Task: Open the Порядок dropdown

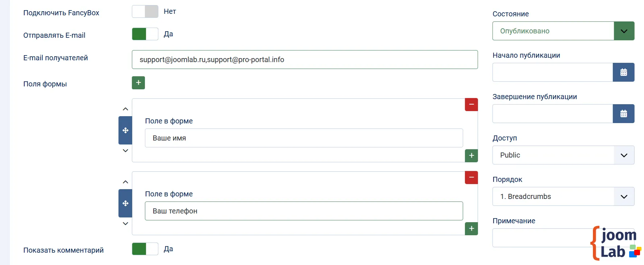Action: 563,196
